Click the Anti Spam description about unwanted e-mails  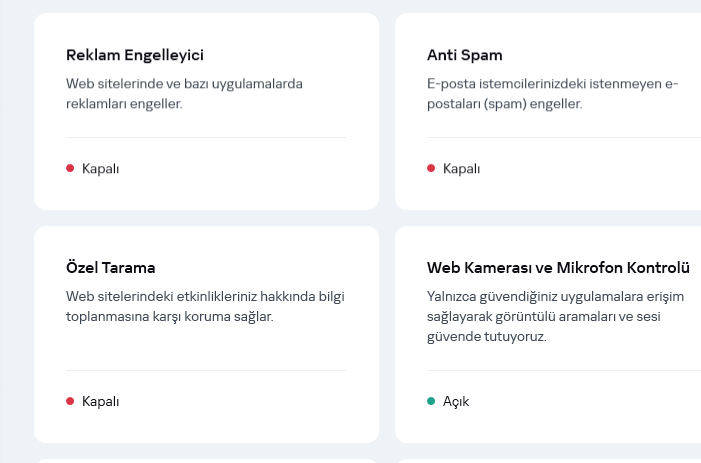(552, 93)
